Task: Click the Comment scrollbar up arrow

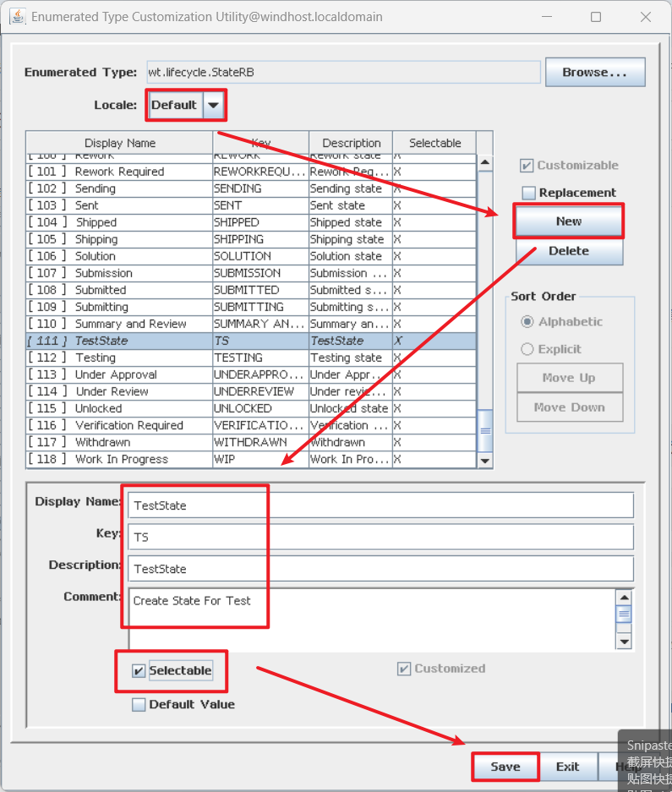Action: click(x=625, y=598)
